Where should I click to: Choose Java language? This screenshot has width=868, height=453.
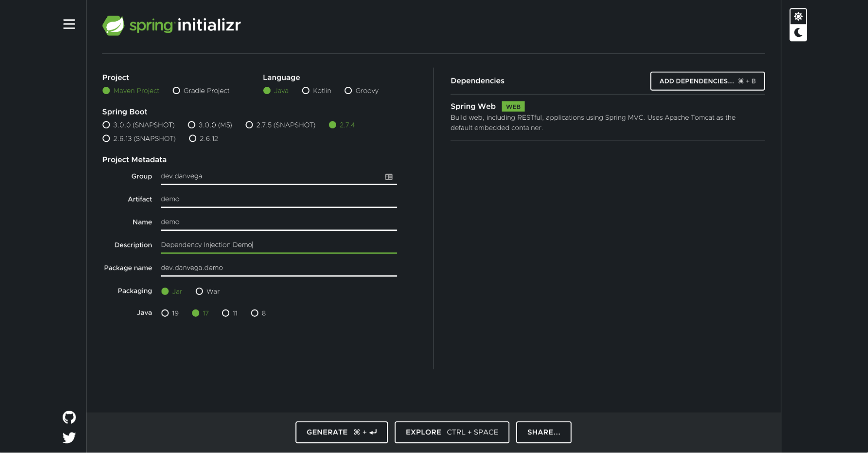pyautogui.click(x=276, y=91)
